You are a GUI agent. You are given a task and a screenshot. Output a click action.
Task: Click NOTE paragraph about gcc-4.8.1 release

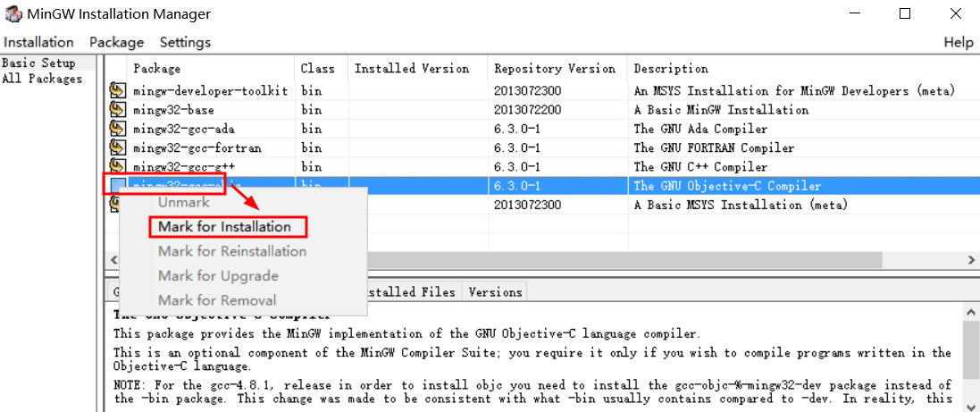click(x=532, y=391)
